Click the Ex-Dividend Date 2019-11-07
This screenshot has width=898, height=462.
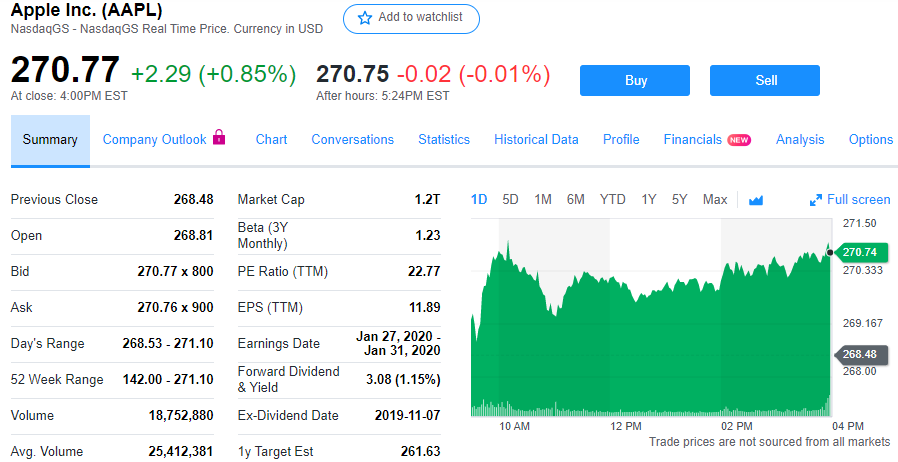[x=408, y=416]
